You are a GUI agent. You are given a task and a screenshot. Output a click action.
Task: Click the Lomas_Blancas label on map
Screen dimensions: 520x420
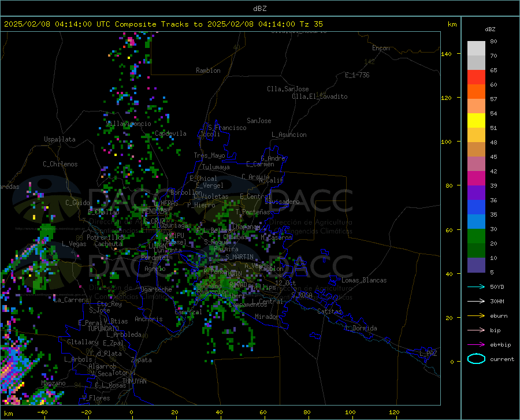tap(364, 280)
